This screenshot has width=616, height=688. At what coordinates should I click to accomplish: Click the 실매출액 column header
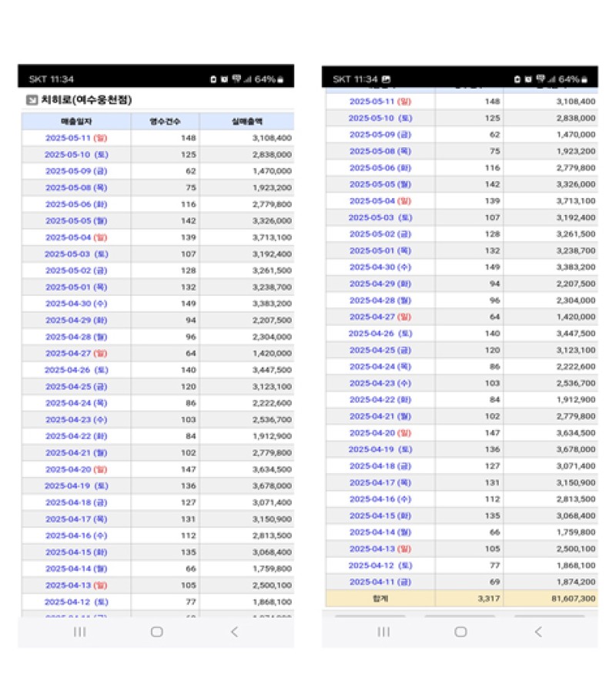click(x=247, y=121)
